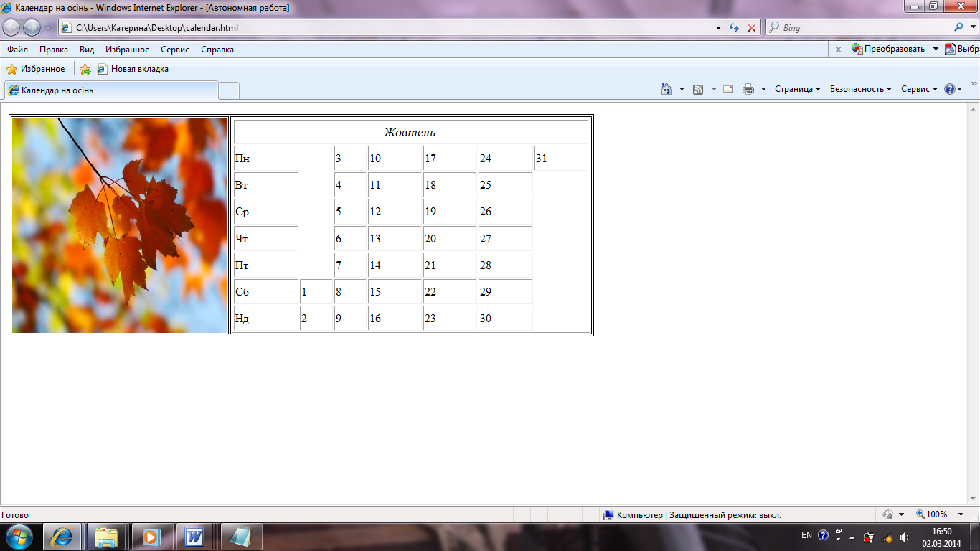Click the Избранное star button in favorites bar
980x551 pixels.
point(36,69)
